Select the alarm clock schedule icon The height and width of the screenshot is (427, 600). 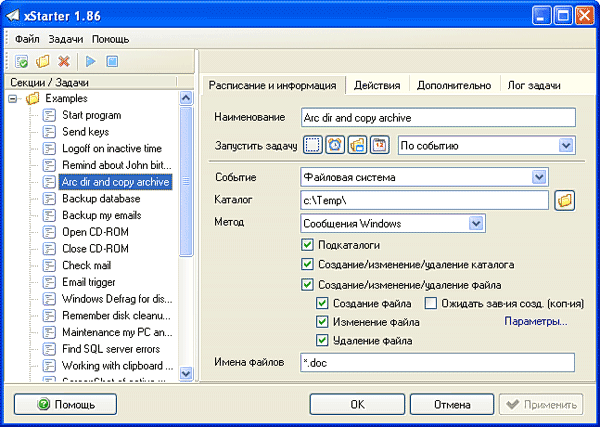[x=335, y=145]
